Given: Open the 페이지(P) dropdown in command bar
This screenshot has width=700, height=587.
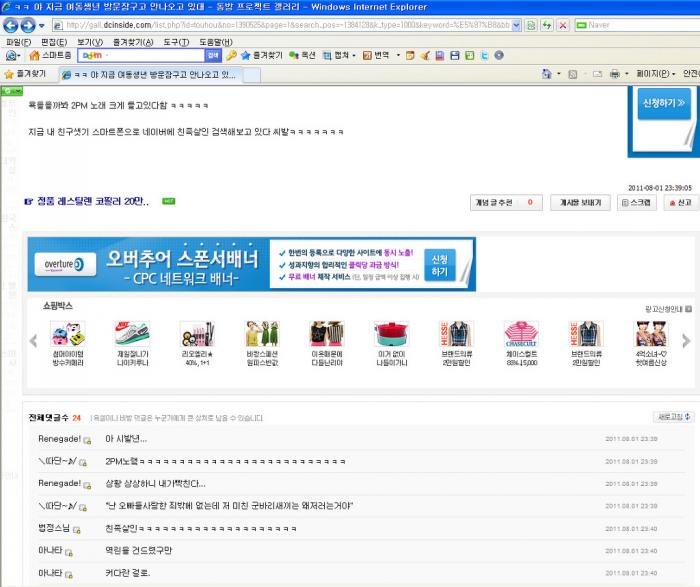Looking at the screenshot, I should pos(653,74).
